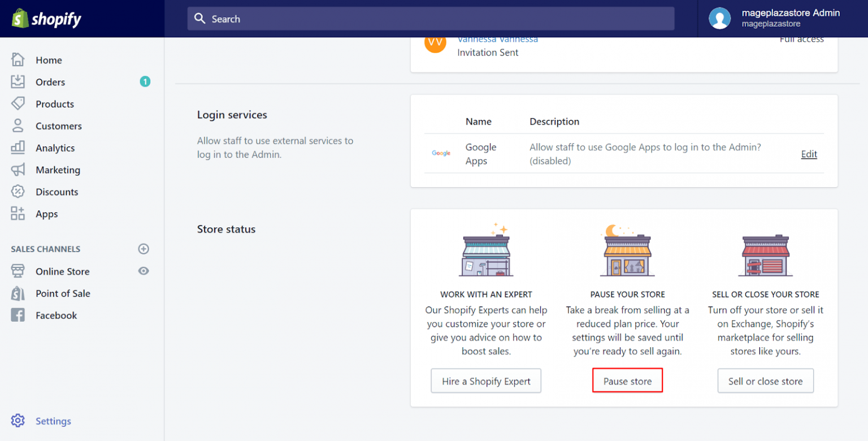This screenshot has width=868, height=441.
Task: Select the Marketing icon in sidebar
Action: (x=18, y=170)
